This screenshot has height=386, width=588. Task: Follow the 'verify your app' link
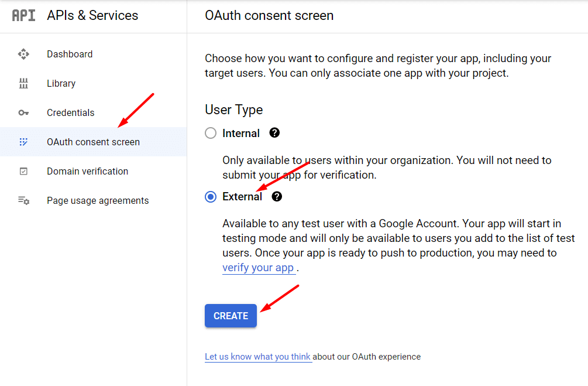click(258, 268)
